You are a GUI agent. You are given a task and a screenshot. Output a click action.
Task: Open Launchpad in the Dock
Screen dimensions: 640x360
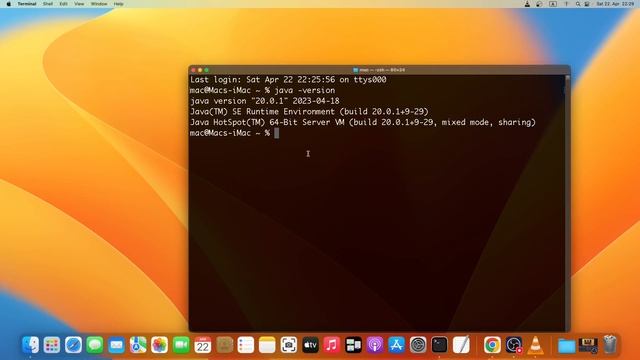(52, 345)
